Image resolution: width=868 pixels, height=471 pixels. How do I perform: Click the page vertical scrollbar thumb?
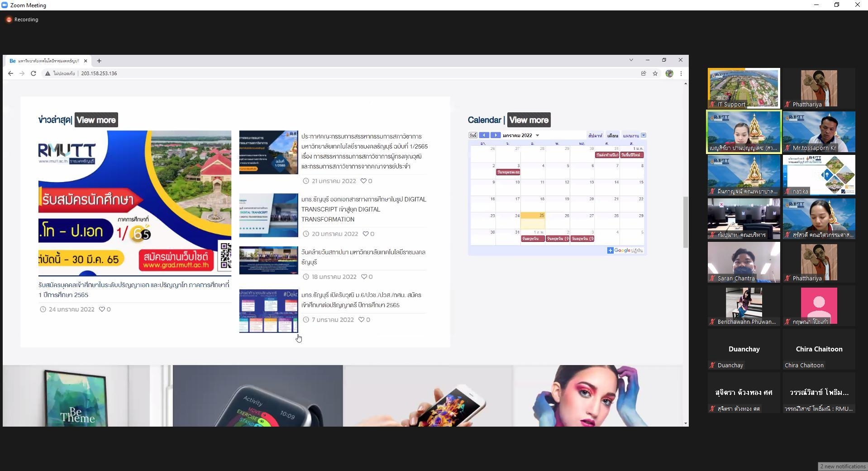pos(686,222)
